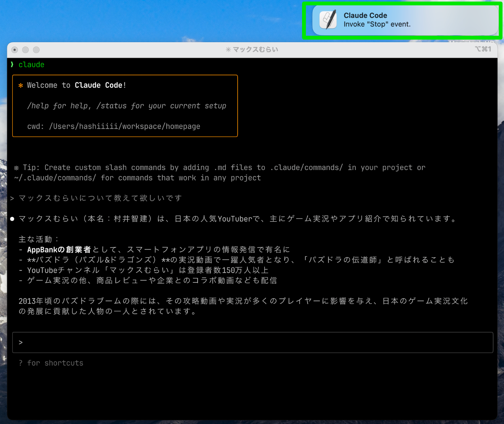The width and height of the screenshot is (504, 424).
Task: Click the 'Invoke "Stop" event.' notification text
Action: (x=377, y=24)
